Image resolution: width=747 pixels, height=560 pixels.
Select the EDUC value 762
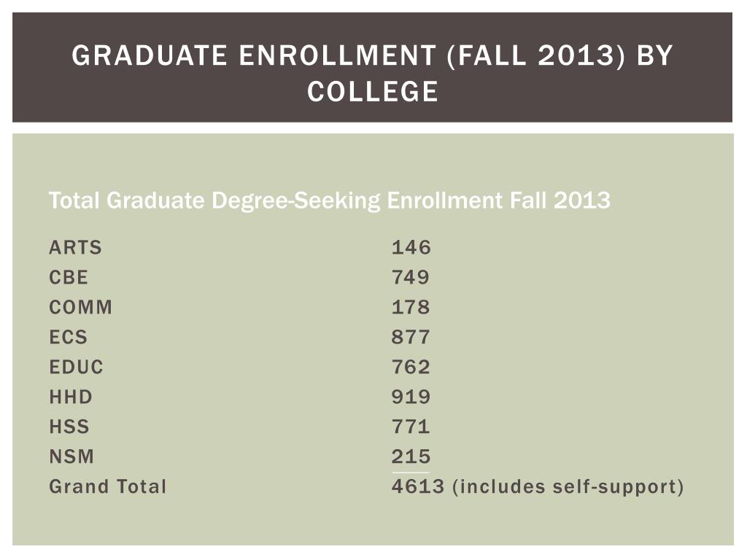coord(411,367)
